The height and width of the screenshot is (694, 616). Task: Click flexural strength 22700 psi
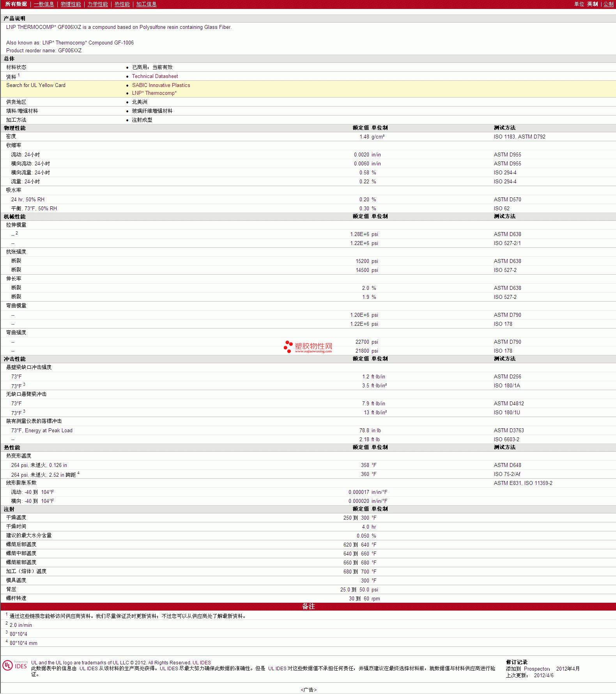click(367, 342)
